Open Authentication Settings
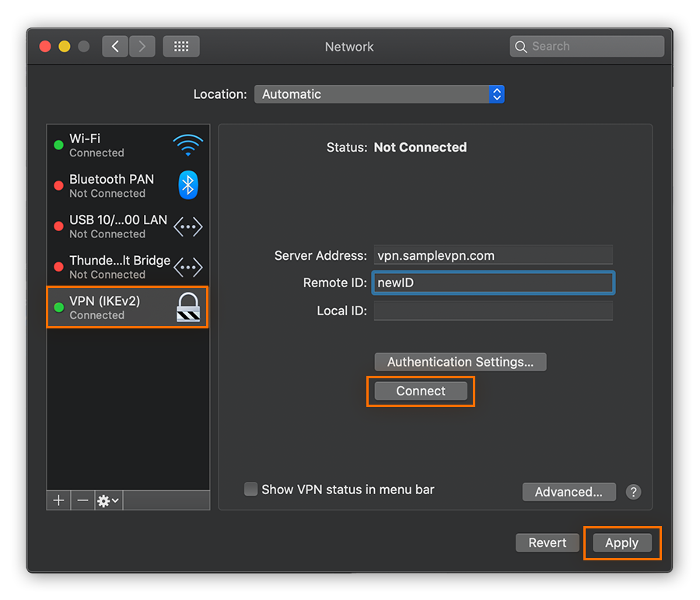Image resolution: width=700 pixels, height=600 pixels. (x=460, y=361)
